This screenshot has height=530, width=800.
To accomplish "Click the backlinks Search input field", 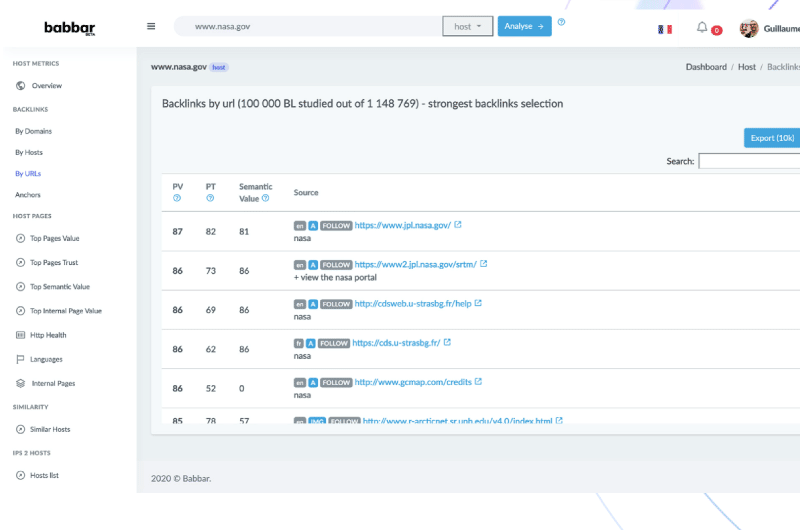I will click(749, 161).
